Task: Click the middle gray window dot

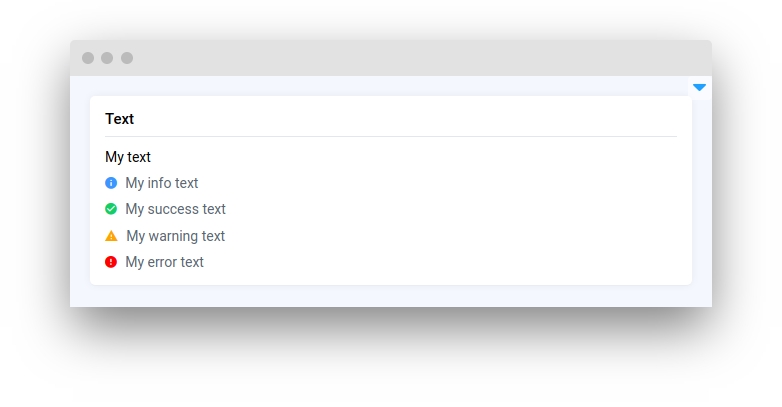Action: [107, 58]
